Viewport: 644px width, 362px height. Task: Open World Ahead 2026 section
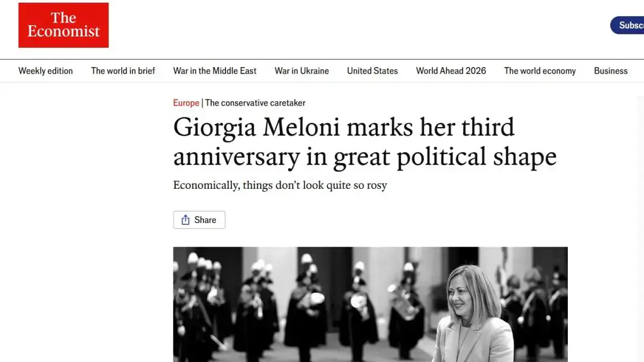[x=451, y=71]
